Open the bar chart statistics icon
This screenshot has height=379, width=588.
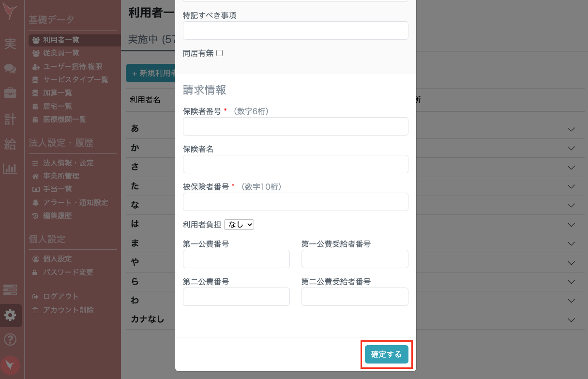tap(11, 168)
